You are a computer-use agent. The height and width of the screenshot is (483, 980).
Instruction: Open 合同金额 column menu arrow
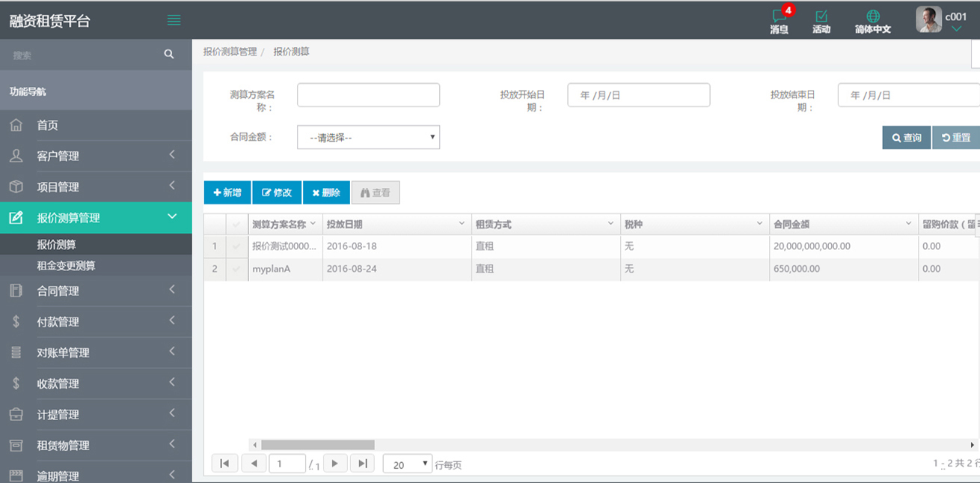point(908,224)
